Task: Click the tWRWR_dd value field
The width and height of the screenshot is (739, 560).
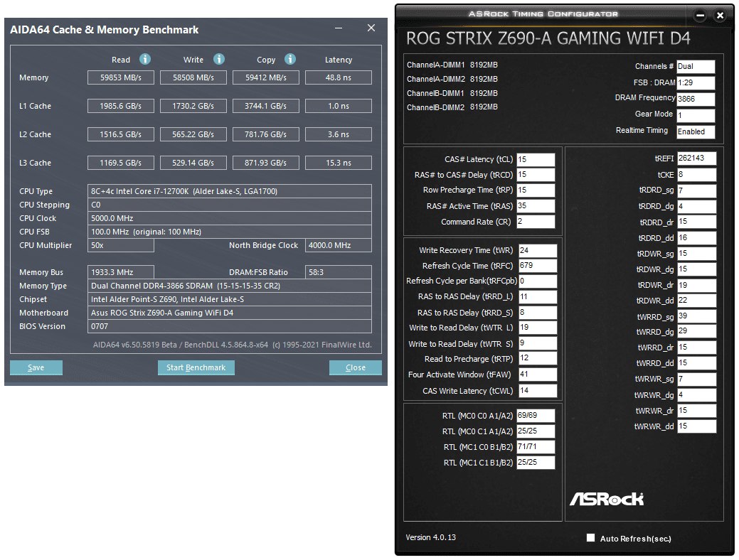Action: tap(696, 426)
